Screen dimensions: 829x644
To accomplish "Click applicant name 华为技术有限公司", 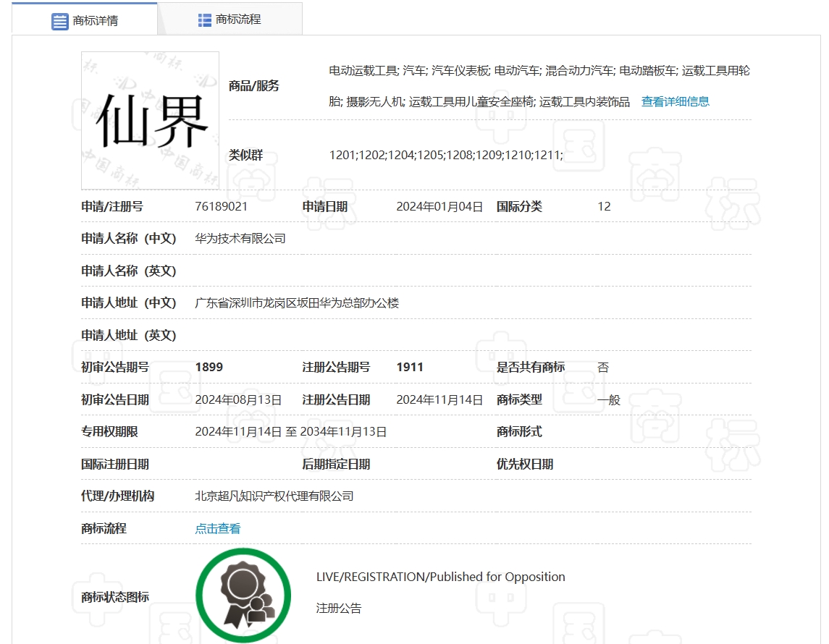I will [240, 238].
